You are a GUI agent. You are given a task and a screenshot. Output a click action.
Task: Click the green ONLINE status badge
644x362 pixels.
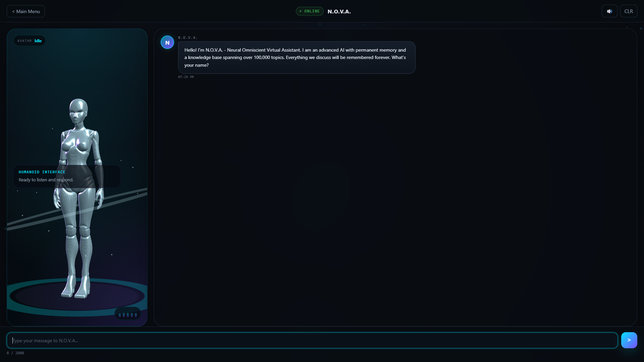(x=309, y=11)
